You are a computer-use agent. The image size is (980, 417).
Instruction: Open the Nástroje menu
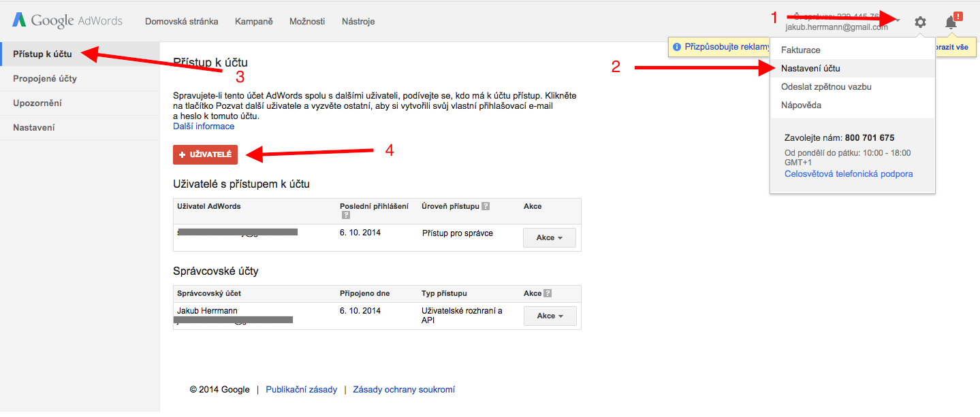358,21
